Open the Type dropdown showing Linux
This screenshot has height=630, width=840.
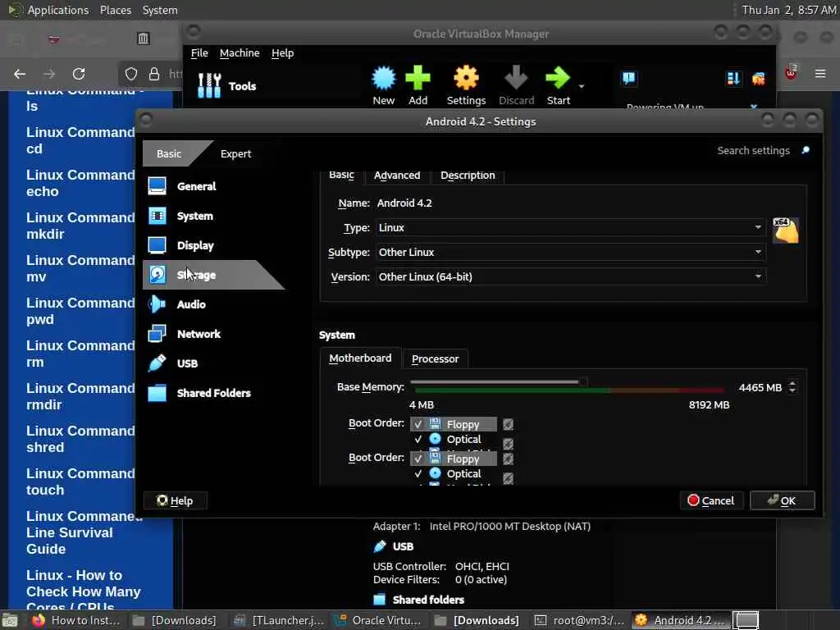571,228
